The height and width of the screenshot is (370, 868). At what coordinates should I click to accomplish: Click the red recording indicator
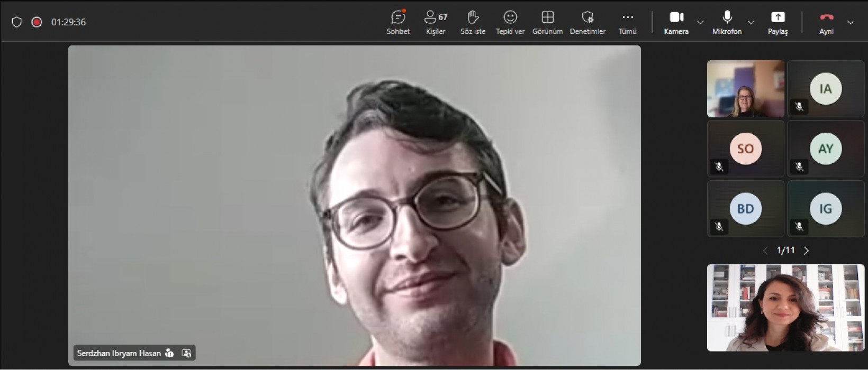(37, 22)
